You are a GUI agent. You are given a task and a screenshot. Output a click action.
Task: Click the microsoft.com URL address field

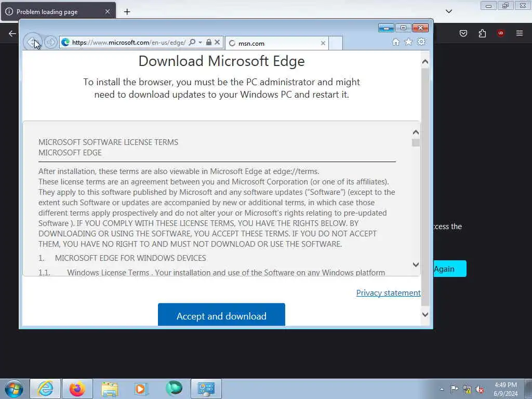pos(129,43)
